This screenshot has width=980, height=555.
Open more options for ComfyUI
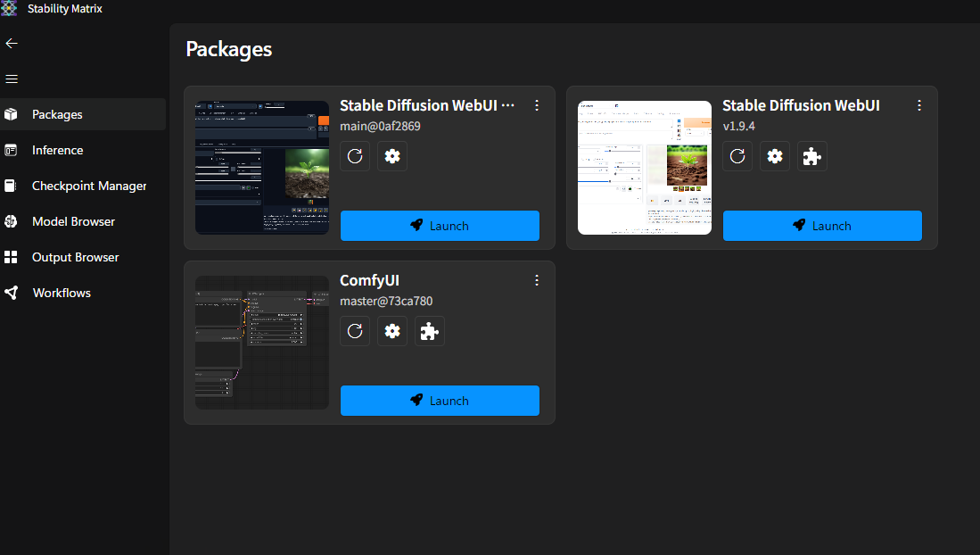[x=536, y=280]
